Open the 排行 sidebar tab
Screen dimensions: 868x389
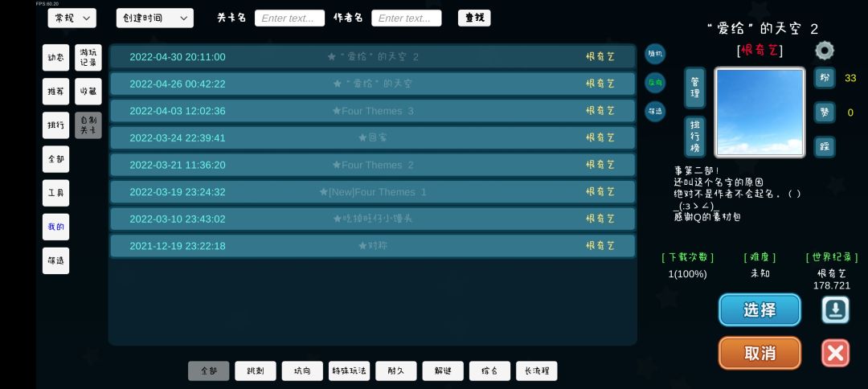pos(56,125)
